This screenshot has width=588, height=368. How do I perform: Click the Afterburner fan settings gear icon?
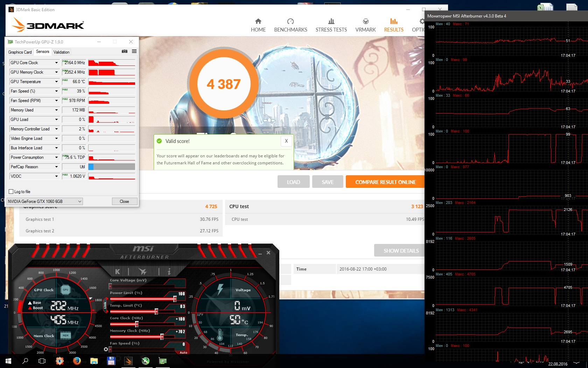pos(106,349)
